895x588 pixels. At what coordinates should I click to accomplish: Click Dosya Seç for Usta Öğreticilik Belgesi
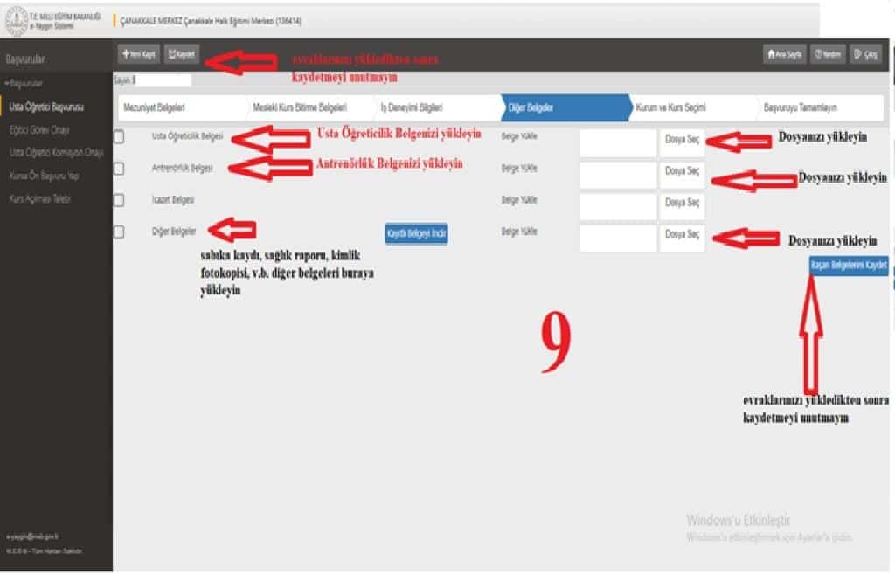click(682, 140)
